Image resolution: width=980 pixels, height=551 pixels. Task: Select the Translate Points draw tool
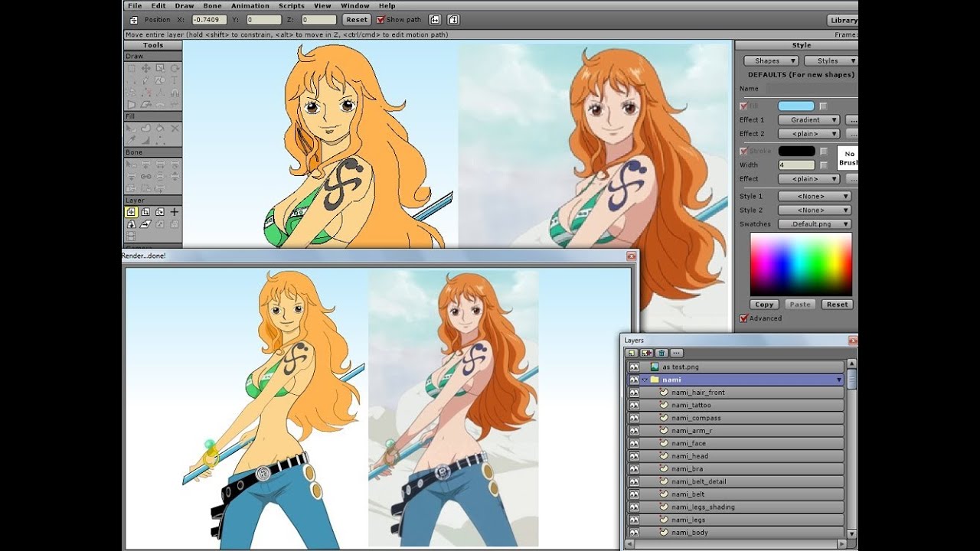point(145,68)
